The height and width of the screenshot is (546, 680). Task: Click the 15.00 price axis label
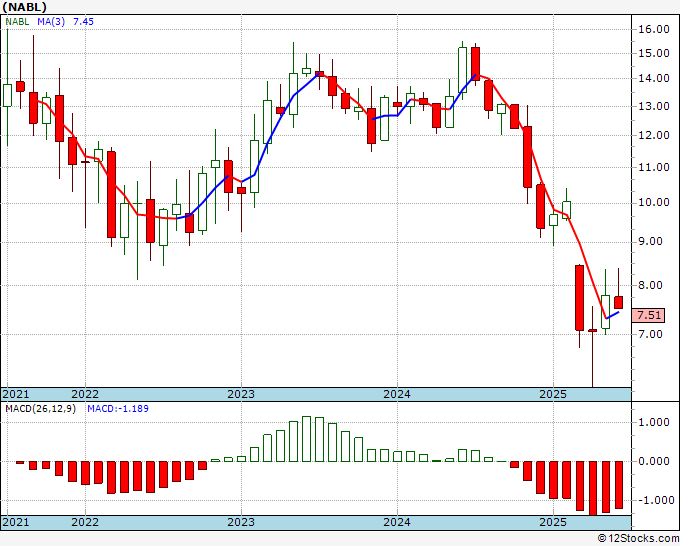click(654, 53)
